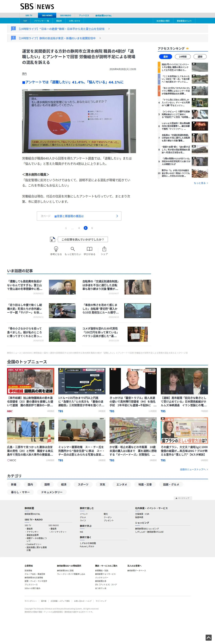Viewport: 215px width, 644px height.
Task: Select the 週間 ranking filter
Action: point(200,57)
